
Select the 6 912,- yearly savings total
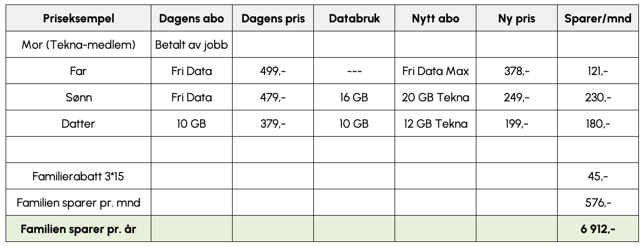(597, 229)
